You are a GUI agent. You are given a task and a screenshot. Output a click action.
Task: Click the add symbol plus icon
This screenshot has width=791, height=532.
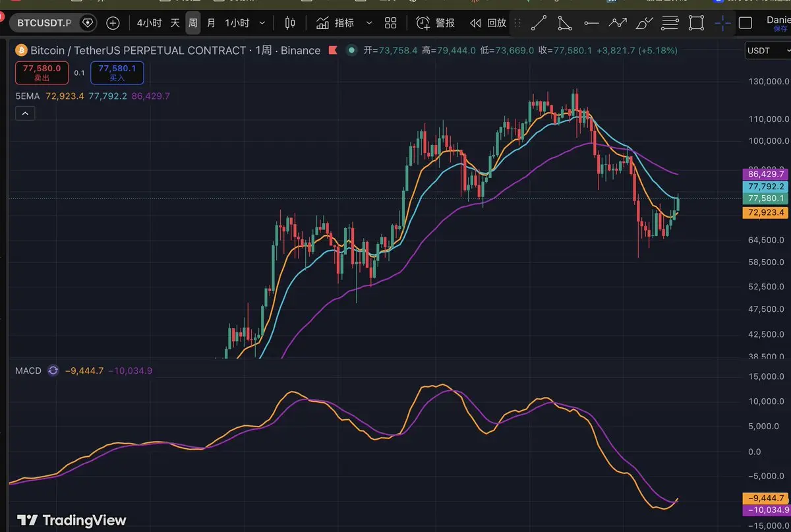[113, 23]
